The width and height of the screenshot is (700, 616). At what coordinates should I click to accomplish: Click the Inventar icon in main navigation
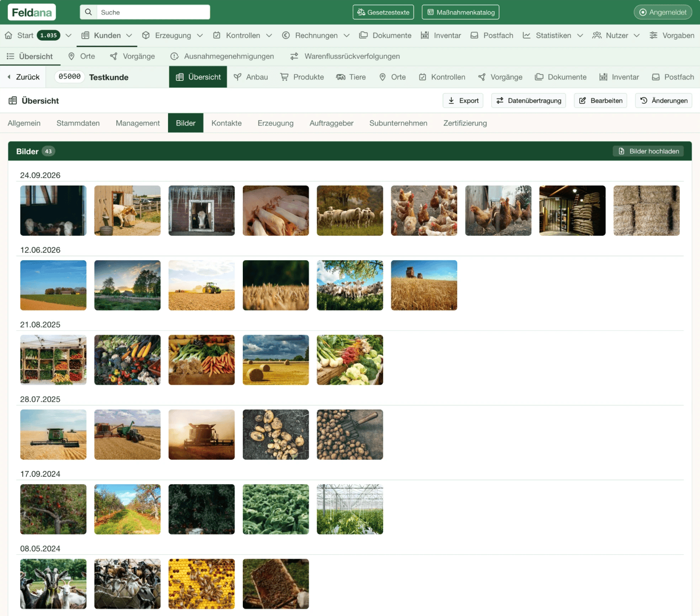425,35
